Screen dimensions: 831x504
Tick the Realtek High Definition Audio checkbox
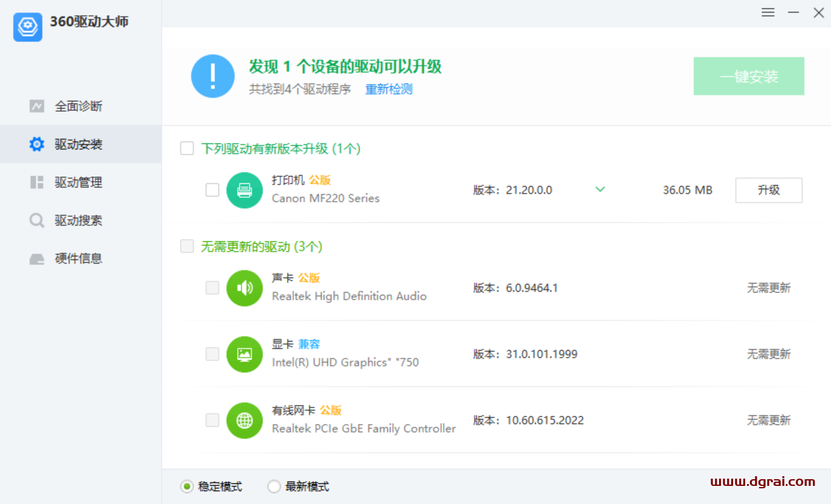(x=212, y=288)
